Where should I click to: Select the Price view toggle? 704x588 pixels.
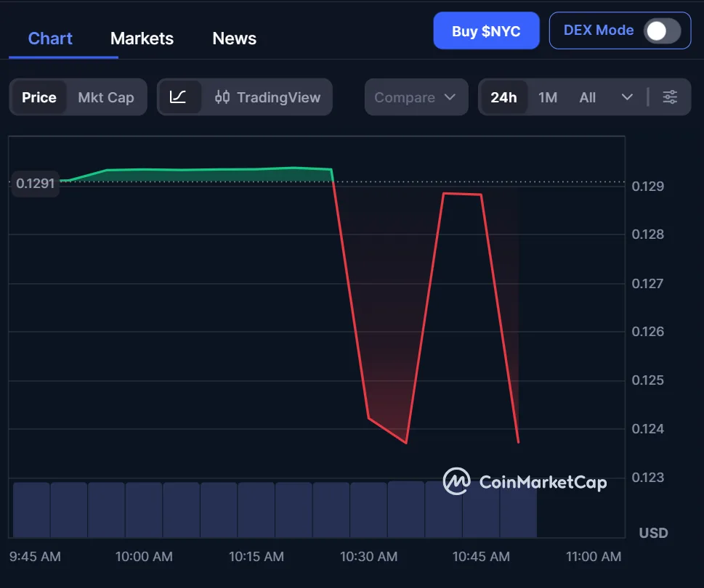pyautogui.click(x=39, y=96)
